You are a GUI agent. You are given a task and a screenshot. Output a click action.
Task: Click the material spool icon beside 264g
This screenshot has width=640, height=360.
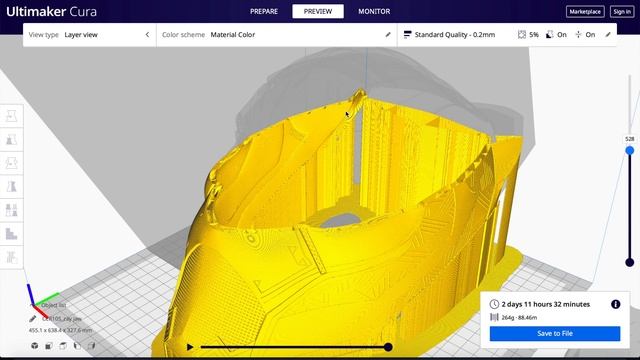(x=494, y=317)
